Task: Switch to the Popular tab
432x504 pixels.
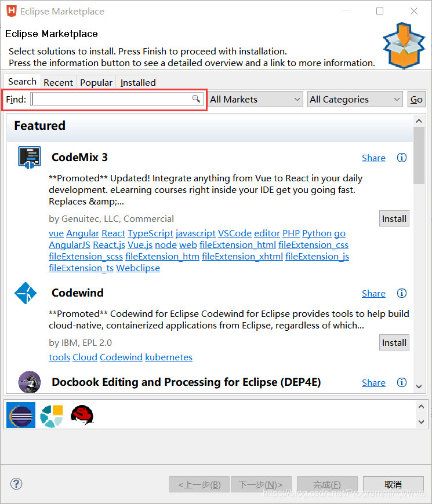Action: click(x=96, y=83)
